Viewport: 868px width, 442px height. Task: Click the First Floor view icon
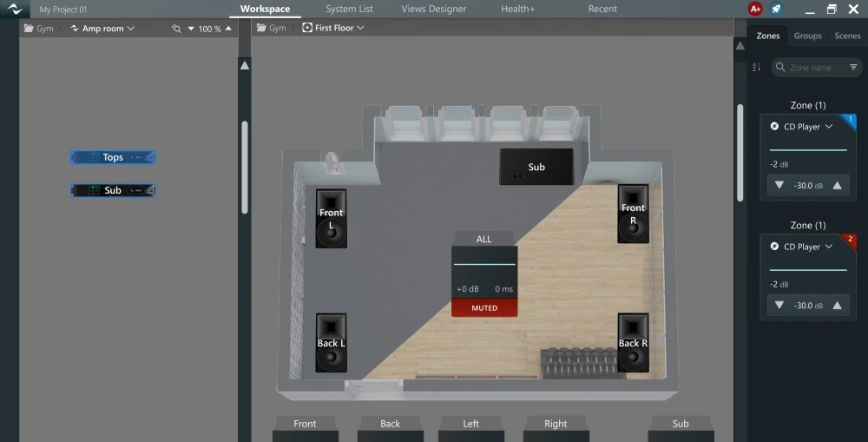pos(307,28)
